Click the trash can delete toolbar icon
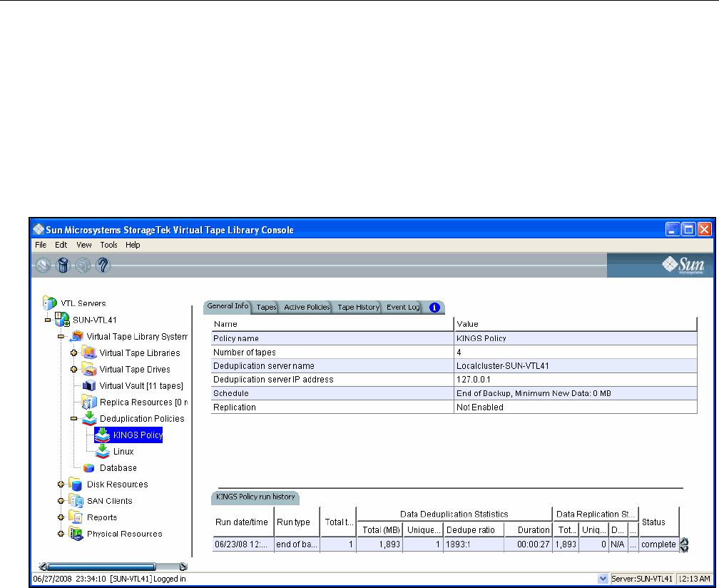Image resolution: width=719 pixels, height=588 pixels. point(63,265)
